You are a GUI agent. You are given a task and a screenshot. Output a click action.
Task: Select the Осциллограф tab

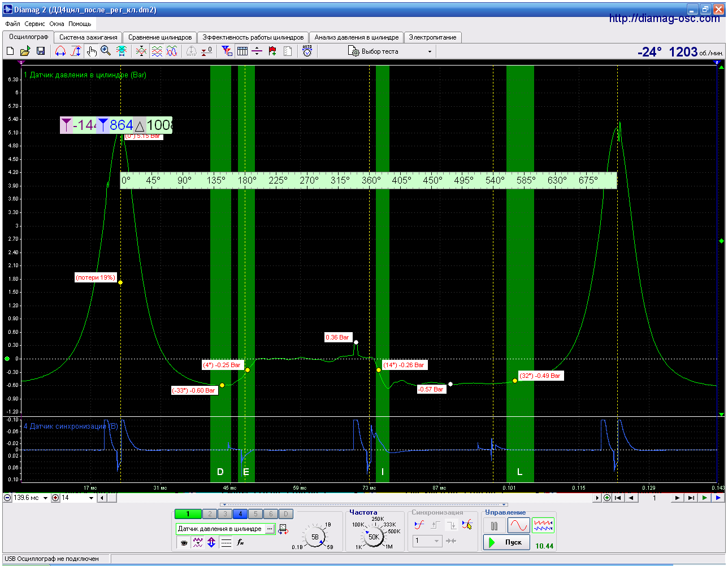click(x=28, y=37)
